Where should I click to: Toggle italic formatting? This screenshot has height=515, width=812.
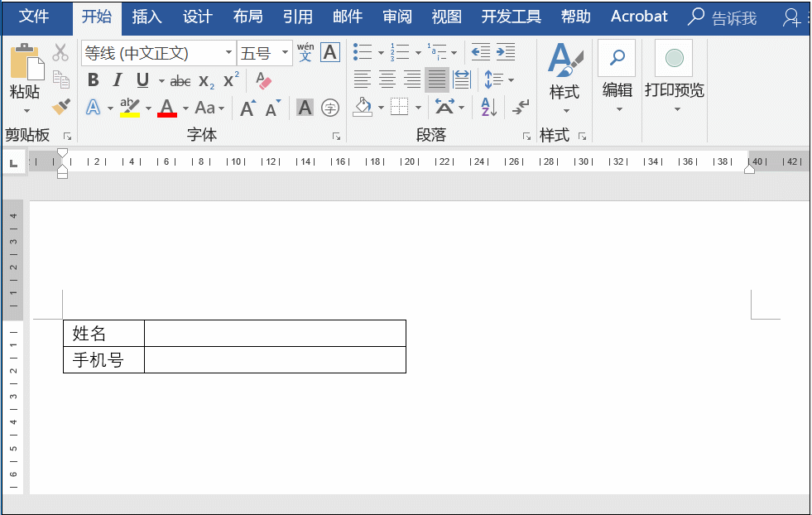click(116, 80)
